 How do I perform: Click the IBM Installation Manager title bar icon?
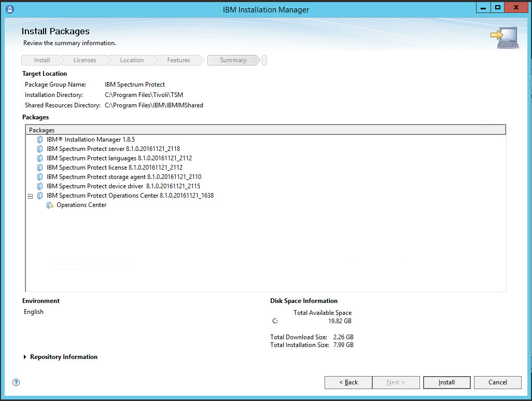9,9
